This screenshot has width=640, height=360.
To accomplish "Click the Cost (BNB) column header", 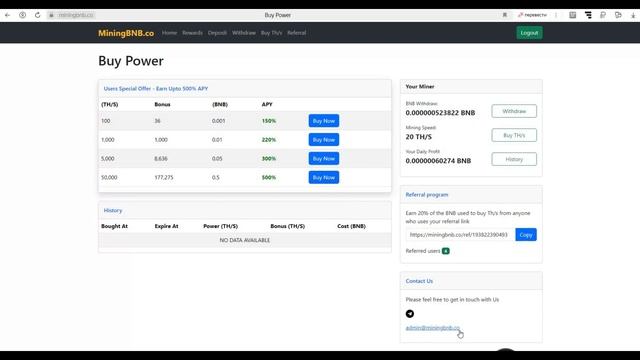I will 351,226.
